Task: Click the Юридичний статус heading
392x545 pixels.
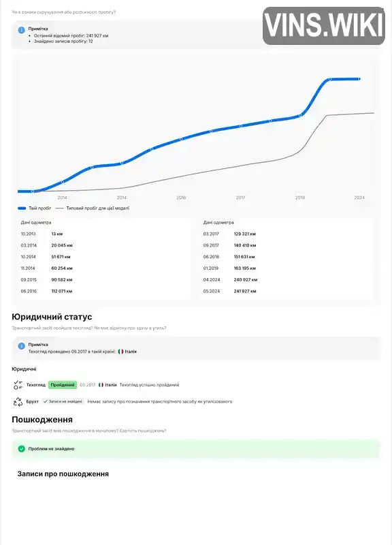Action: (x=52, y=317)
